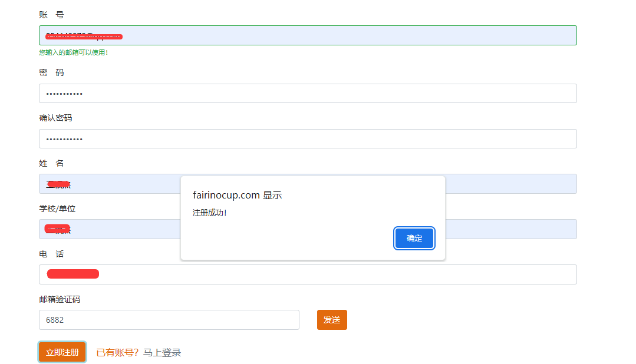Click the 电话 label text

pos(51,254)
